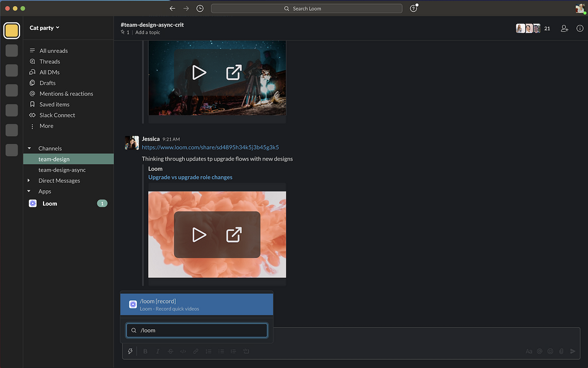View the 21 channel members

[533, 28]
